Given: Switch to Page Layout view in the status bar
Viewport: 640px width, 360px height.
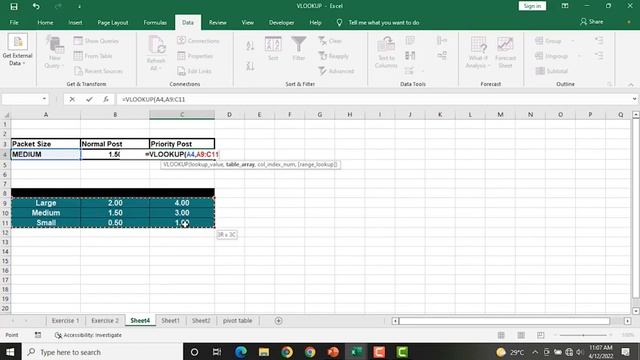Looking at the screenshot, I should point(521,335).
